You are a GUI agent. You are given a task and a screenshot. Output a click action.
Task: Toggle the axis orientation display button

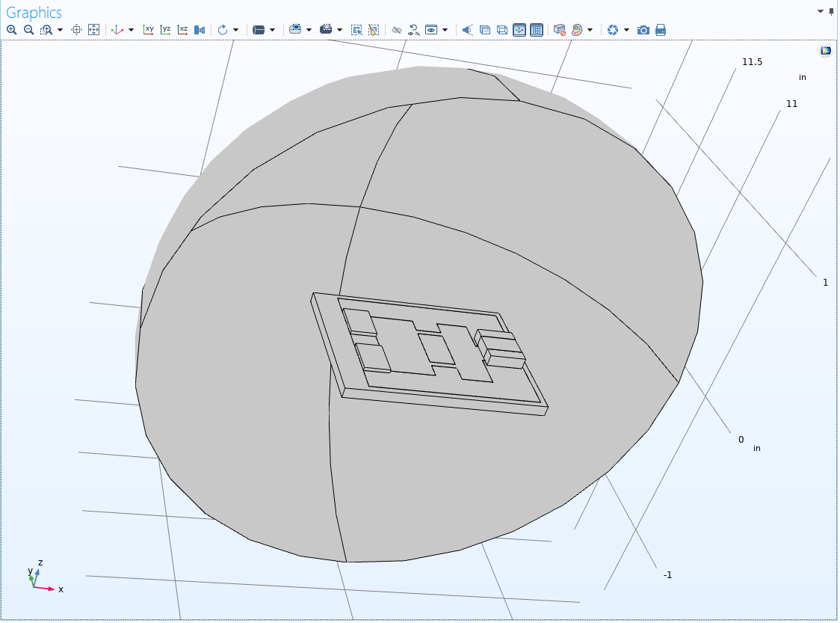[519, 30]
